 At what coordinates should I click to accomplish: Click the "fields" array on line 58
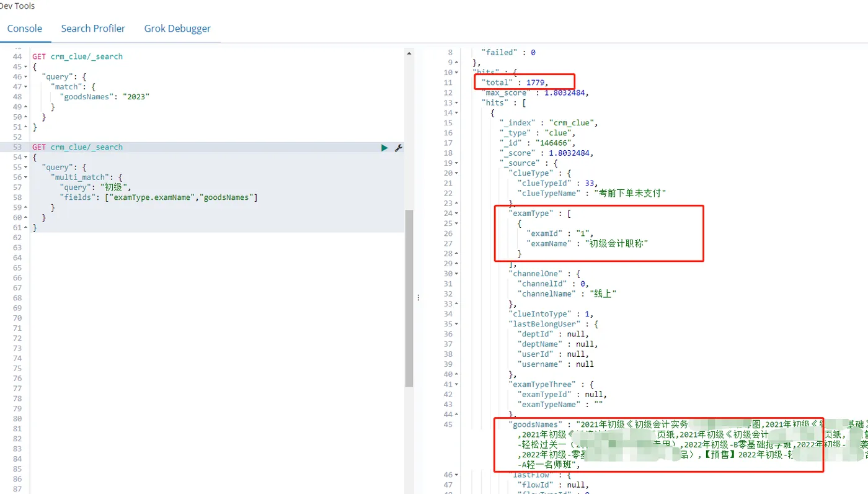pyautogui.click(x=158, y=197)
